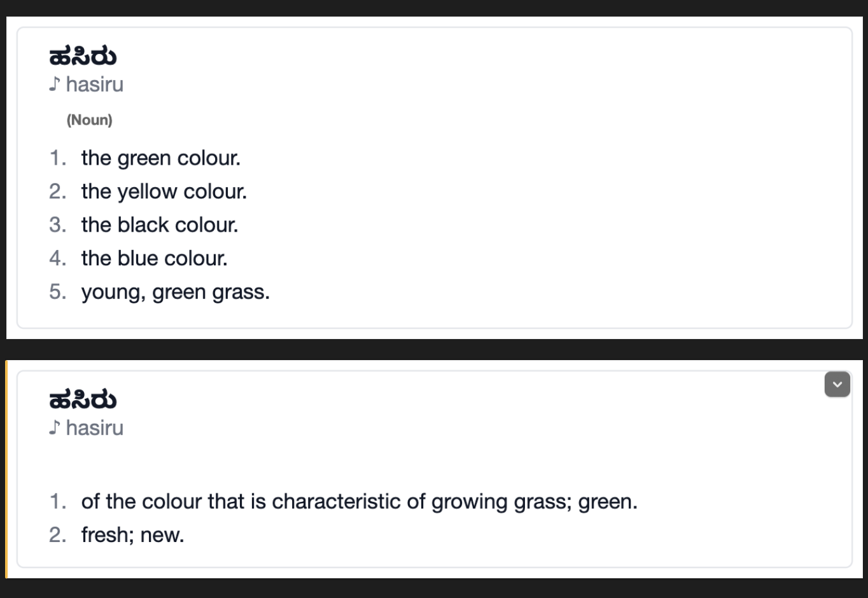Click list number 3 beside "the black colour"

pos(57,225)
